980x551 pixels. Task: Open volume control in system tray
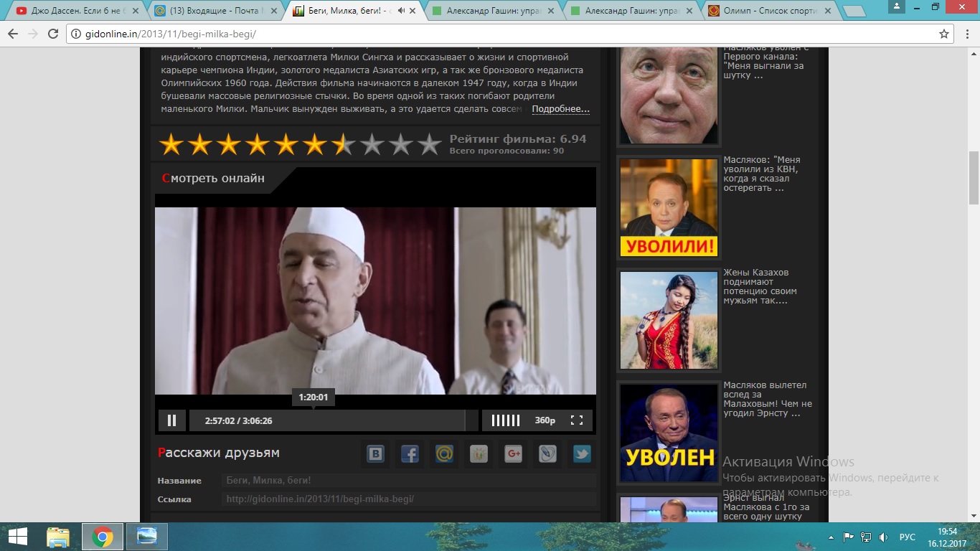click(x=884, y=537)
